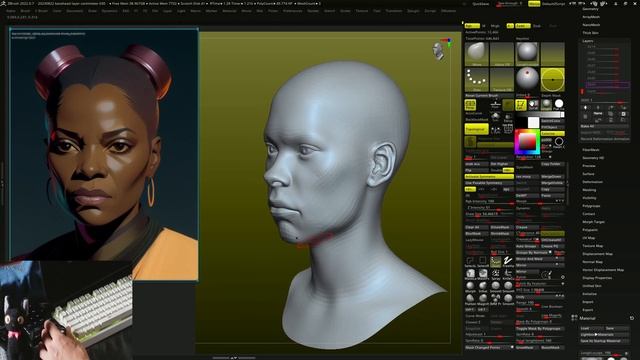Screen dimensions: 640x360
Task: Open the Zplugin menu
Action: [413, 11]
